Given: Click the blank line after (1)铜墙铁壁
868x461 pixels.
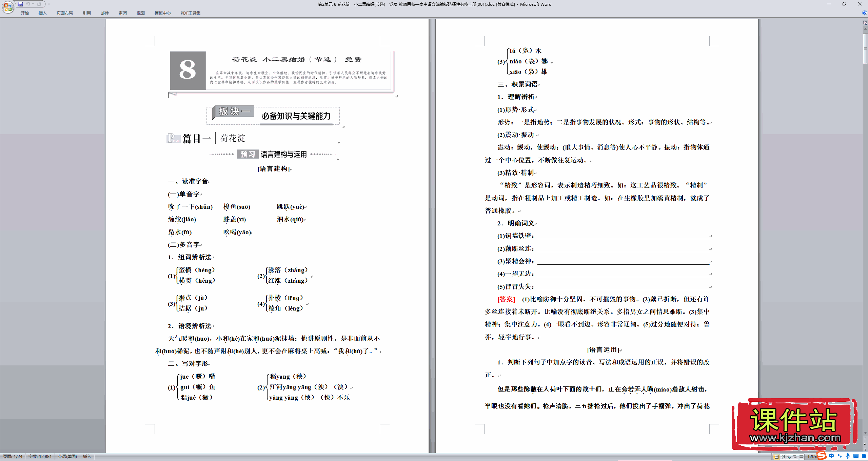Looking at the screenshot, I should (623, 236).
